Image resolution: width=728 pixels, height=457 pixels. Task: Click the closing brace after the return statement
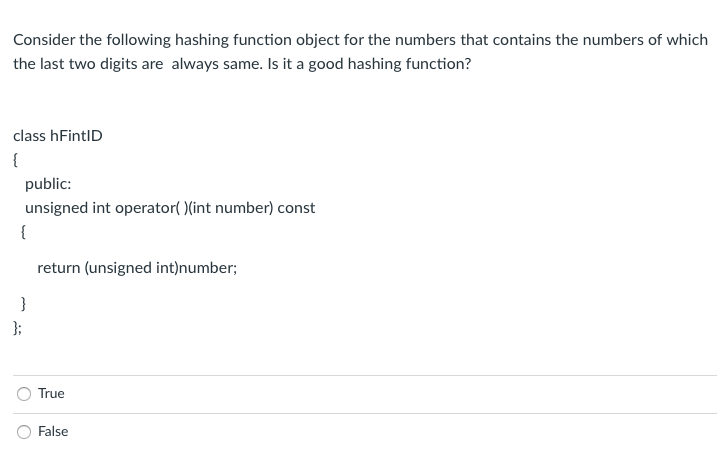tap(23, 304)
